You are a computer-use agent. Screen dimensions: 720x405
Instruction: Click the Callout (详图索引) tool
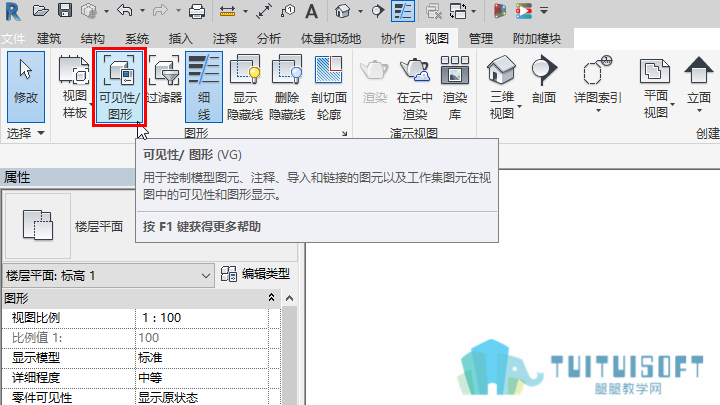(597, 78)
